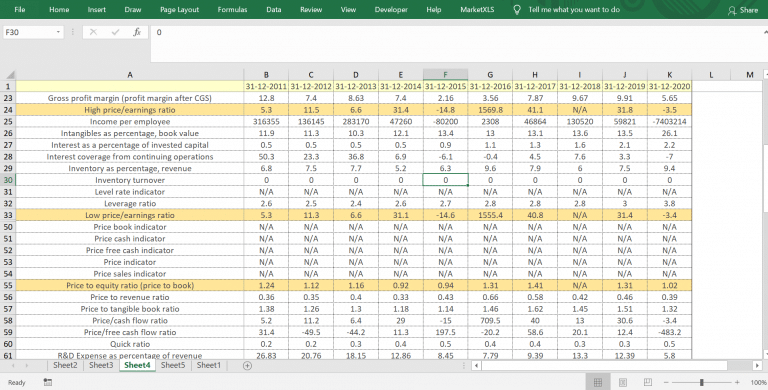Select column K header
The height and width of the screenshot is (390, 768).
(x=670, y=75)
